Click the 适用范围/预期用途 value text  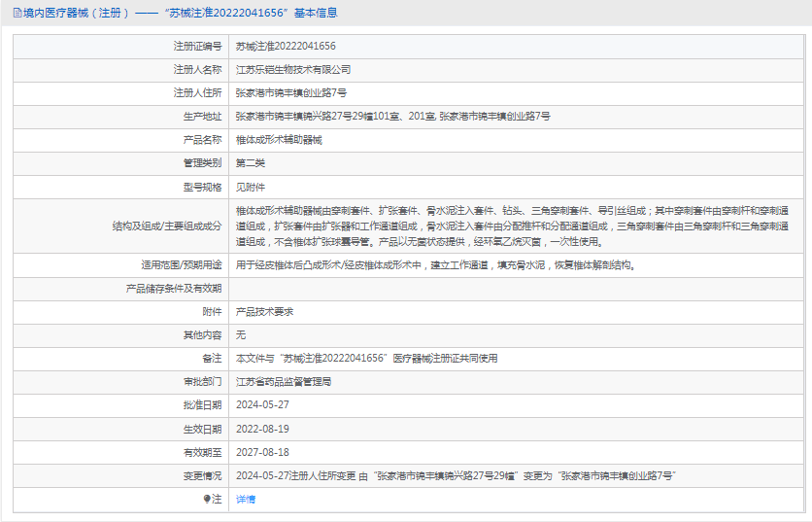click(436, 264)
